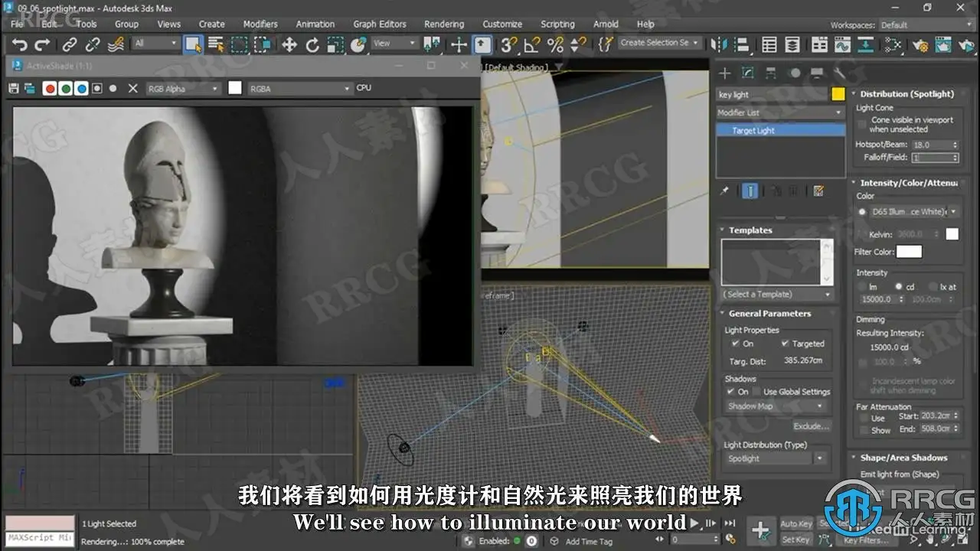980x551 pixels.
Task: Clear the ActiveShade image with X
Action: 132,89
